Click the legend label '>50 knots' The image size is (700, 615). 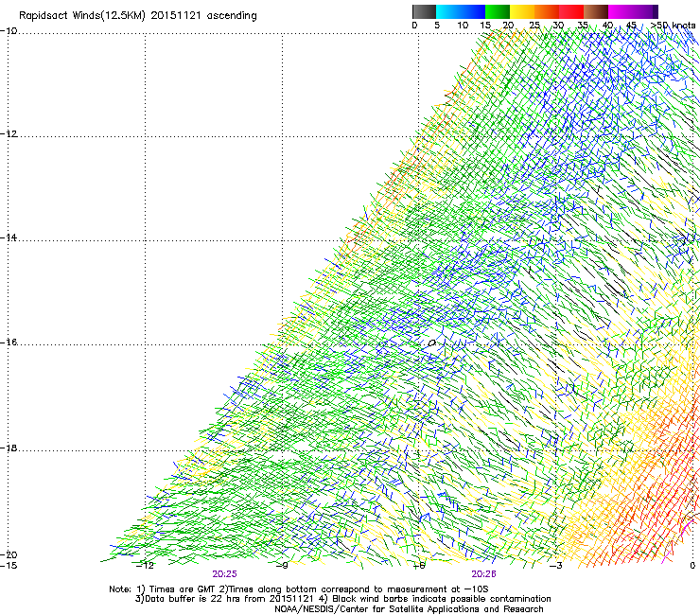(x=673, y=26)
